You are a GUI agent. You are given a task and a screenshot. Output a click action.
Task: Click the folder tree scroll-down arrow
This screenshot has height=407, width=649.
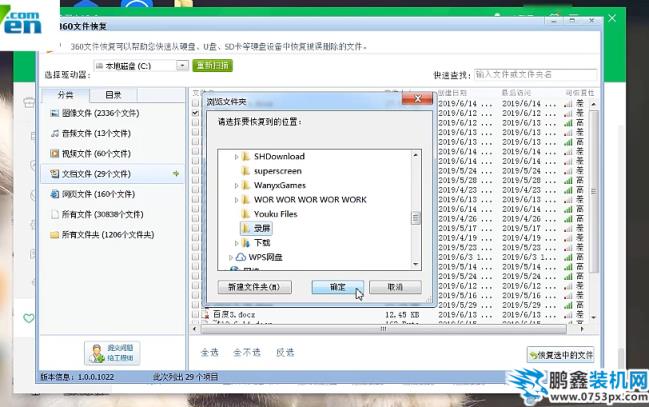[416, 264]
